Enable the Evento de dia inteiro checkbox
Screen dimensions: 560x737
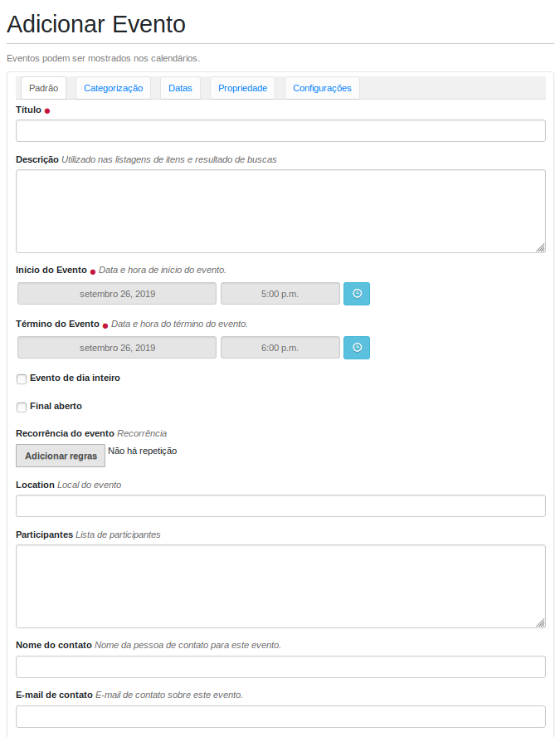click(x=22, y=379)
